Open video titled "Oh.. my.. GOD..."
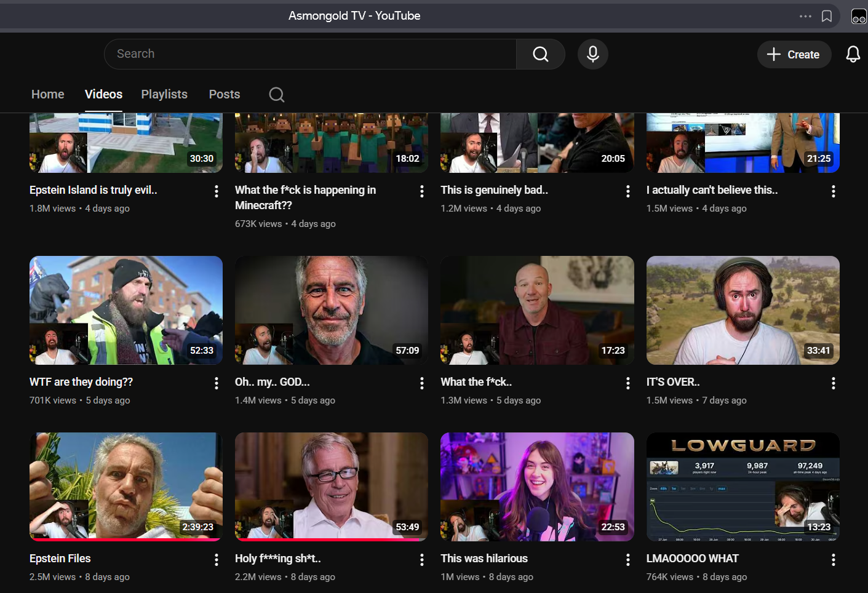Image resolution: width=868 pixels, height=593 pixels. [272, 382]
